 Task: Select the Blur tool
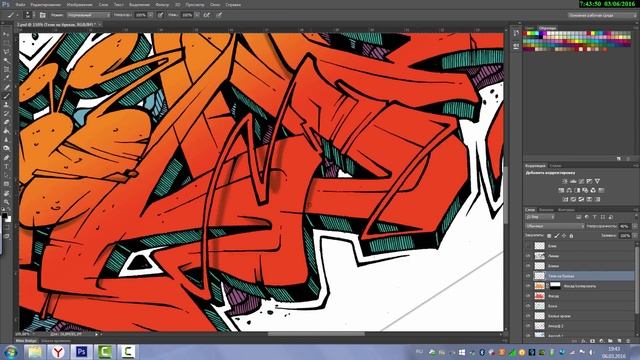(6, 140)
